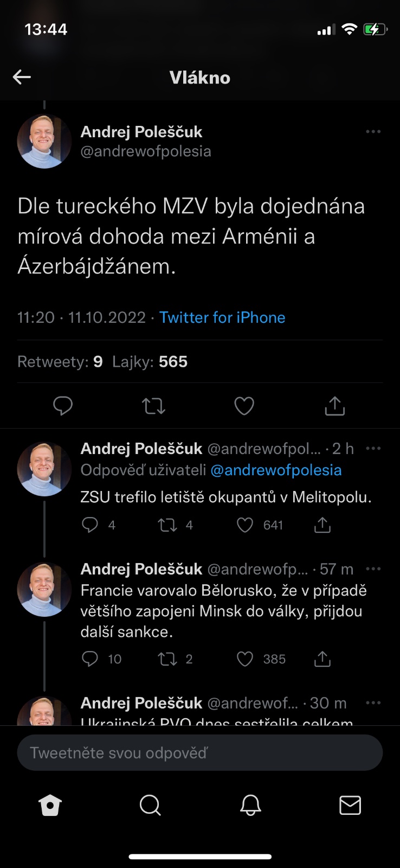Retweet the main peace deal tweet
Screen dimensions: 400x868
153,406
